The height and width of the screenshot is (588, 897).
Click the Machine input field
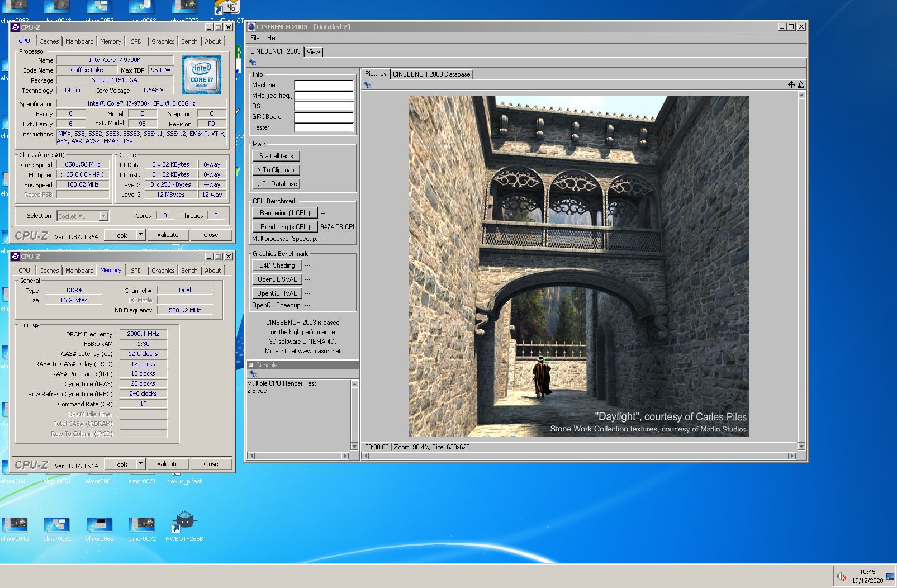pos(324,86)
